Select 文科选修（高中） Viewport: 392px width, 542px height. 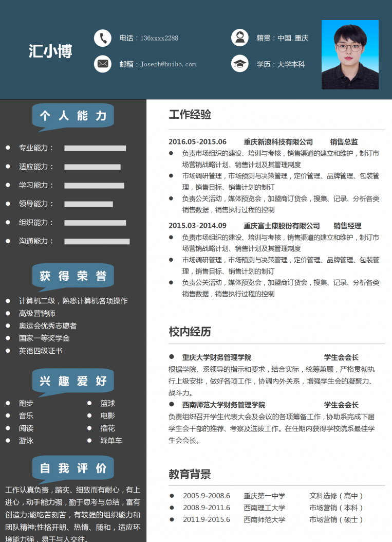(336, 496)
